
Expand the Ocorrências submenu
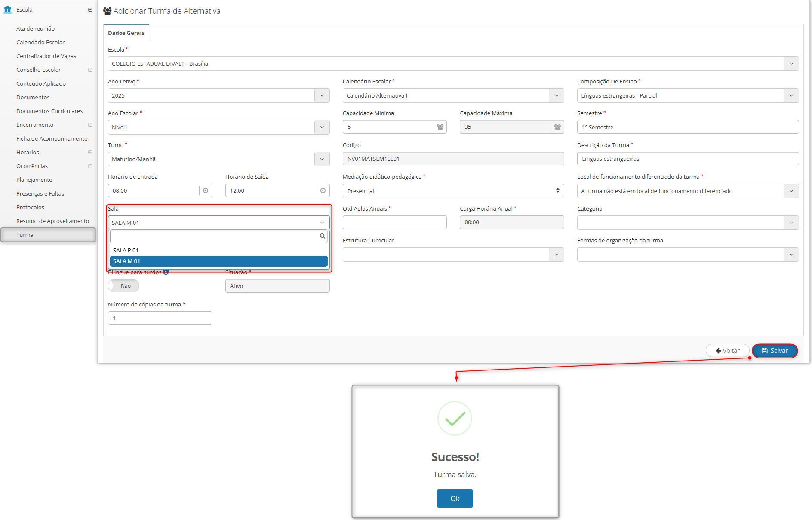pyautogui.click(x=90, y=166)
